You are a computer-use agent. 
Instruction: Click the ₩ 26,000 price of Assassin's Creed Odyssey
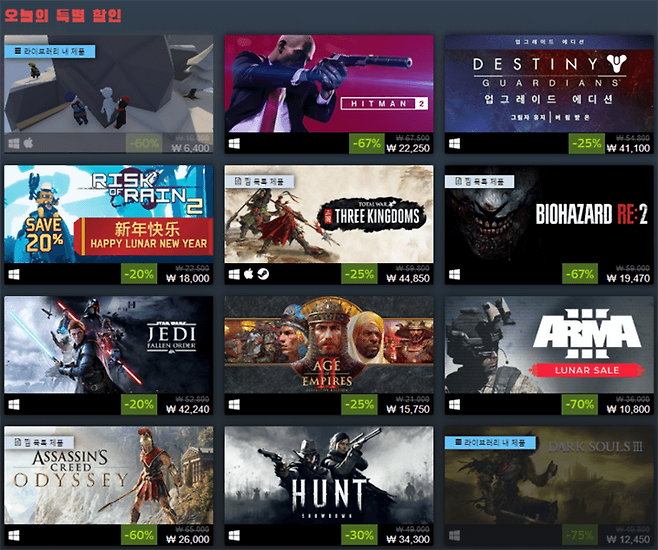188,540
